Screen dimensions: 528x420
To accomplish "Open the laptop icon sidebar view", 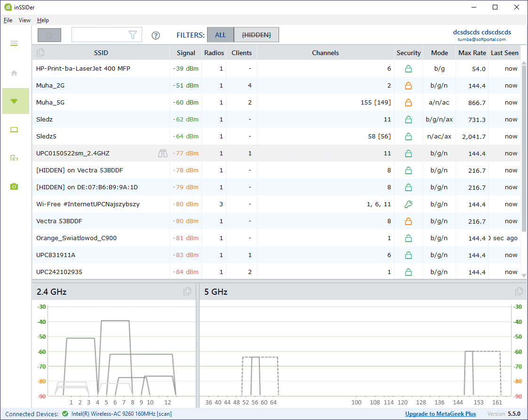I will pyautogui.click(x=14, y=129).
